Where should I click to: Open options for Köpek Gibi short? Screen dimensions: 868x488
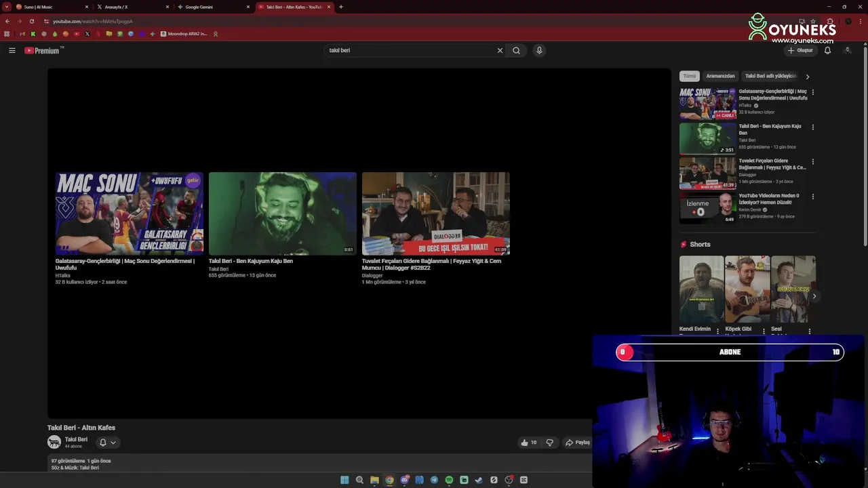point(764,331)
